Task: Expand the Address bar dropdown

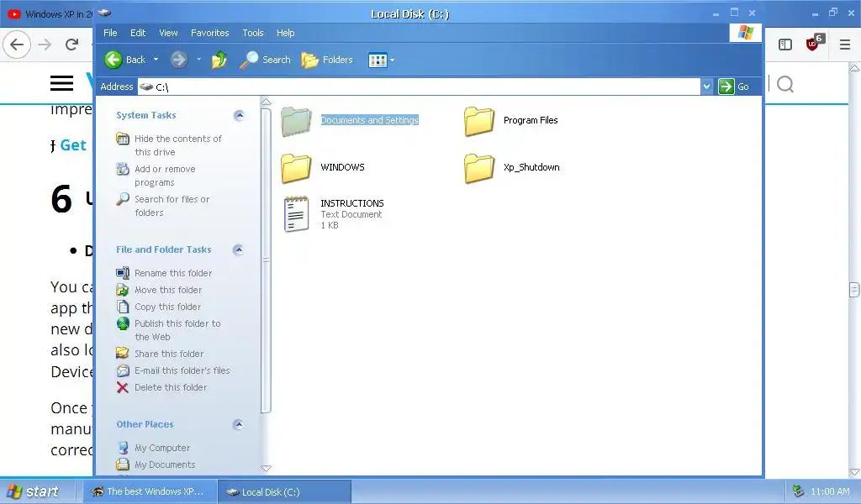Action: click(706, 87)
